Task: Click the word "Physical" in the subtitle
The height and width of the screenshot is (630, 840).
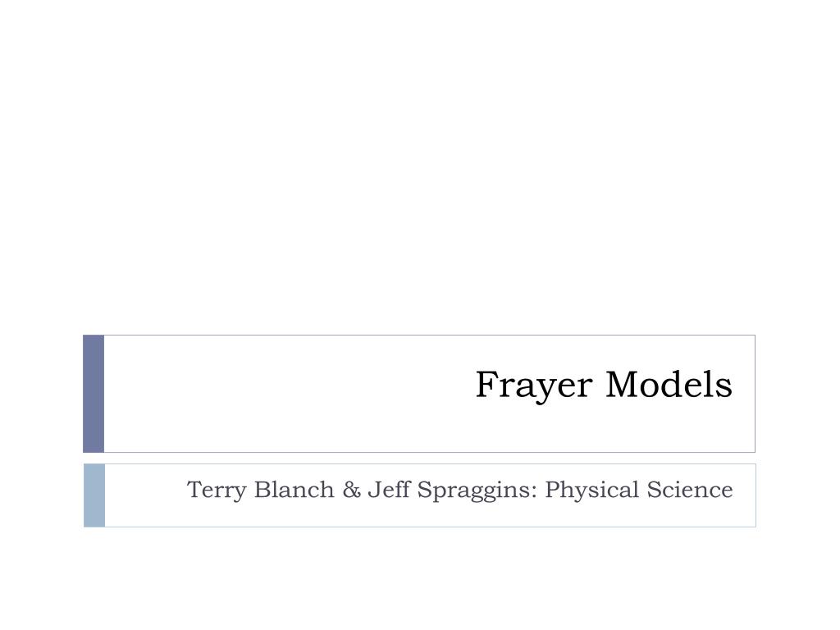Action: click(592, 491)
